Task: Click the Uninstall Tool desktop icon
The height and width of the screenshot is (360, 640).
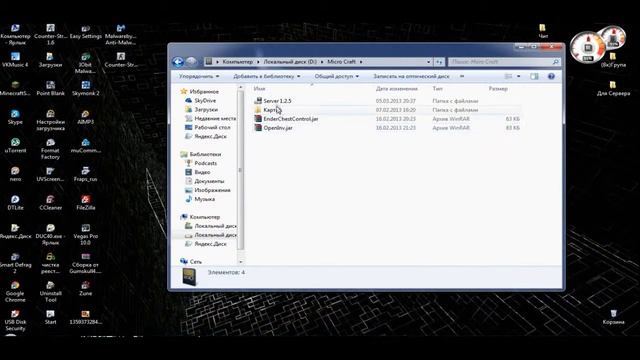Action: pyautogui.click(x=50, y=292)
